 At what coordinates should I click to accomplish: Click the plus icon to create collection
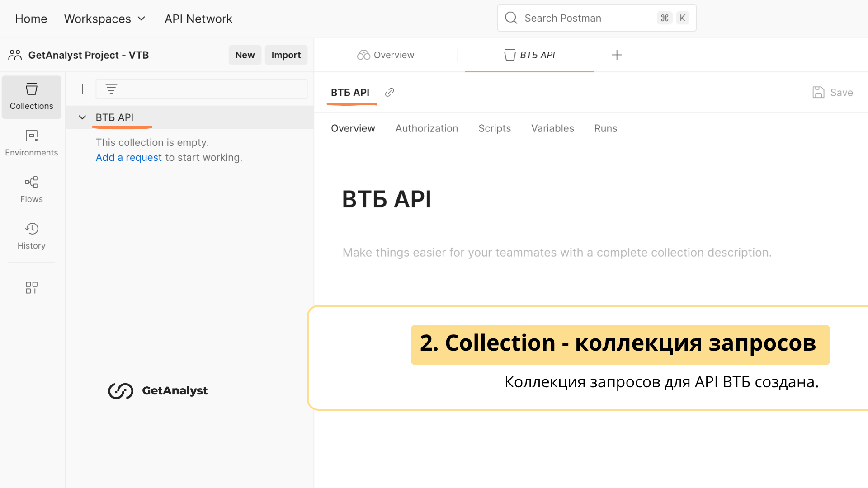pos(82,89)
